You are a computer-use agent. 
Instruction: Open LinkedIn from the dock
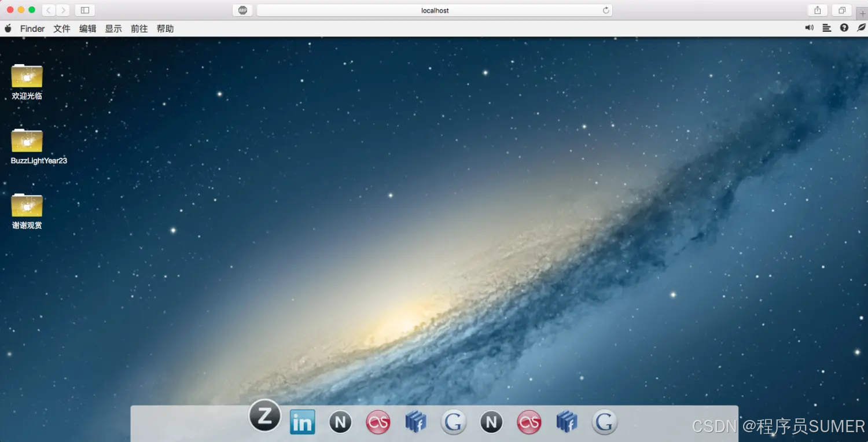pos(302,422)
